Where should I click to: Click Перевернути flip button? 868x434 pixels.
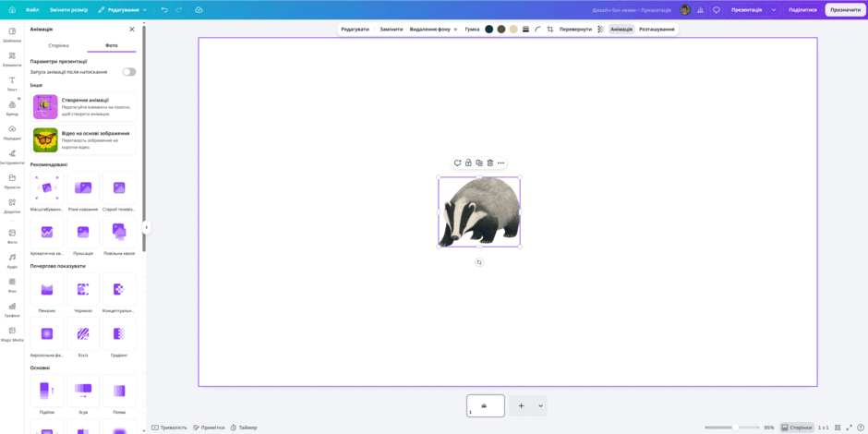575,29
